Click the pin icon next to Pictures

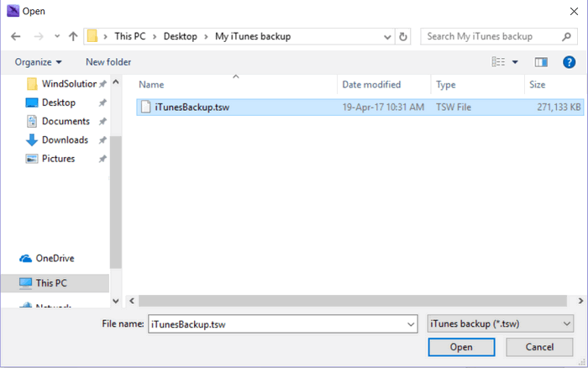tap(102, 159)
